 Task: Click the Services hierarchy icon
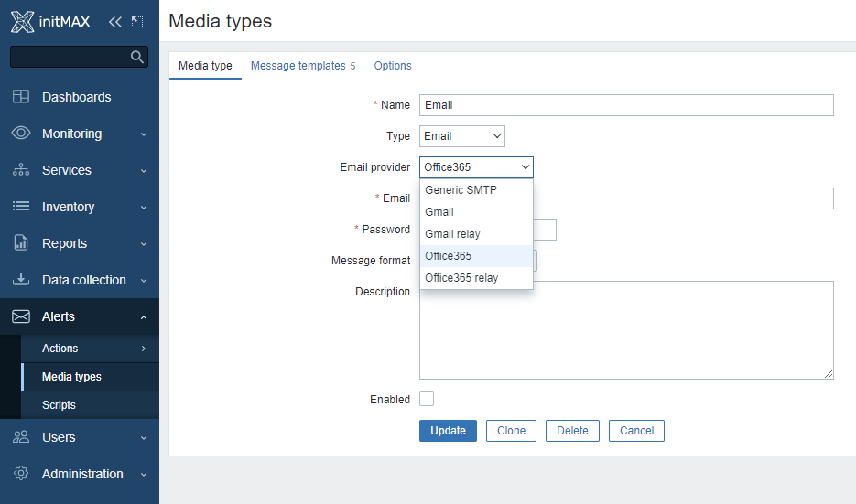pyautogui.click(x=21, y=169)
